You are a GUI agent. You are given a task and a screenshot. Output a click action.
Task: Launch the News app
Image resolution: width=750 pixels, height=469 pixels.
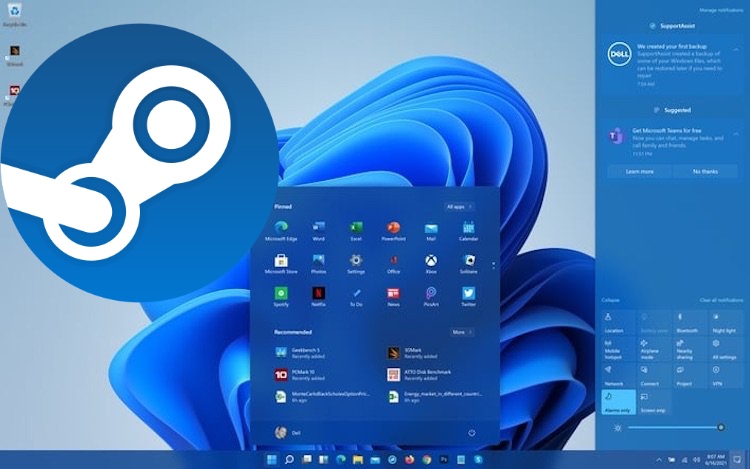[x=393, y=296]
